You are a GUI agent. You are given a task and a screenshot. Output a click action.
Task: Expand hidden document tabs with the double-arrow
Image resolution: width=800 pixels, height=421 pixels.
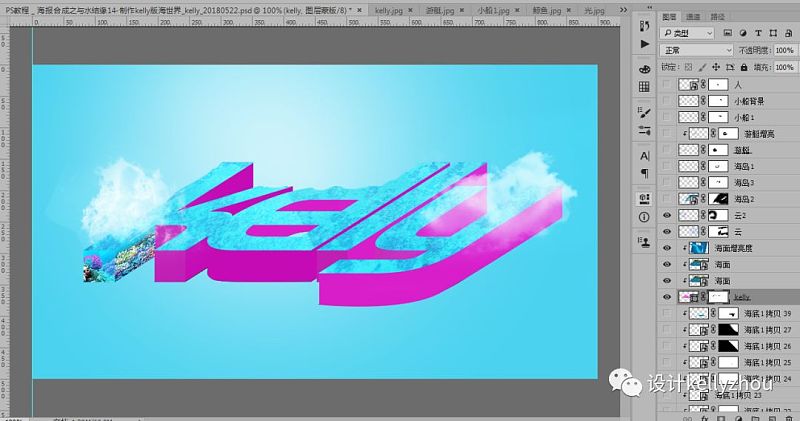(x=623, y=10)
